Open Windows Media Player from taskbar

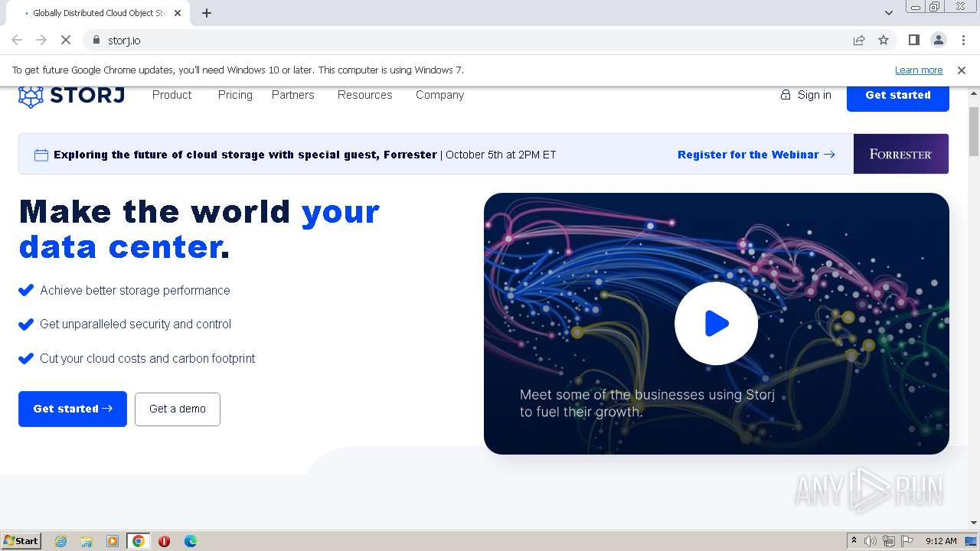click(113, 541)
